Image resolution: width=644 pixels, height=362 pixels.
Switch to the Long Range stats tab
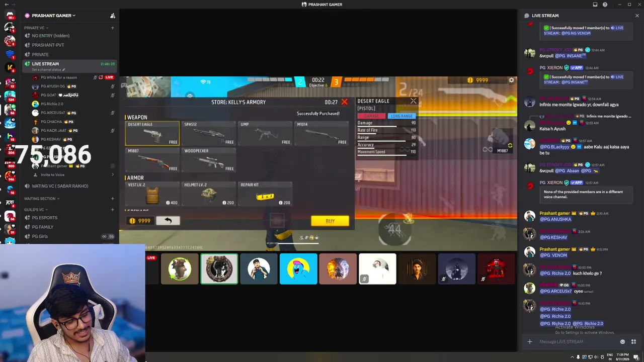401,116
